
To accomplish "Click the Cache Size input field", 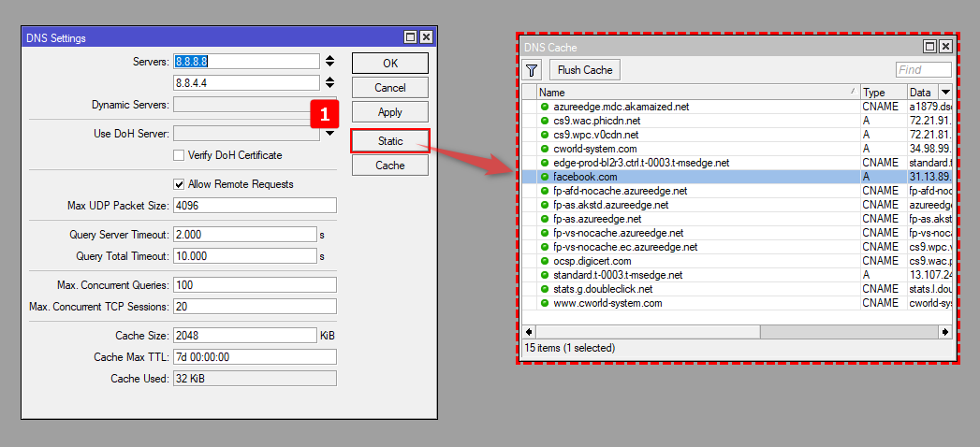I will point(245,335).
